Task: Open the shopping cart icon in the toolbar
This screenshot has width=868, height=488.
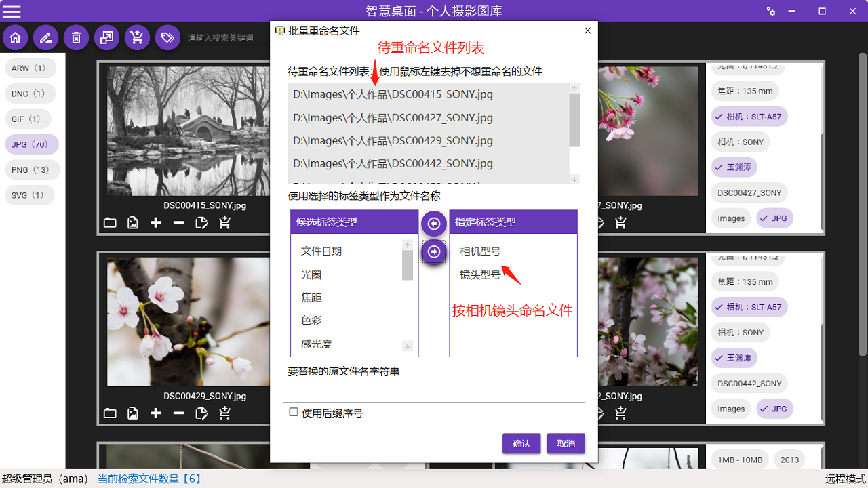Action: click(137, 37)
